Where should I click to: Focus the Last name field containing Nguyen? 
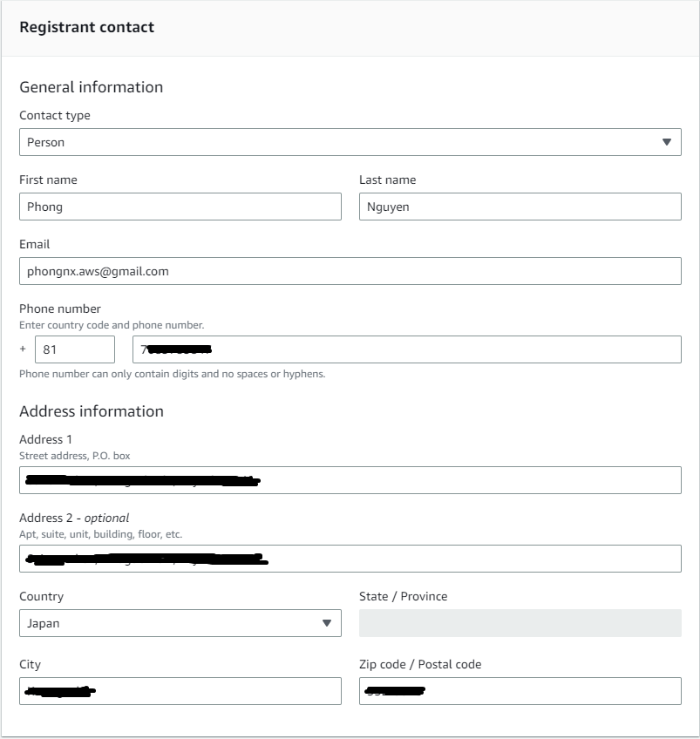[520, 207]
